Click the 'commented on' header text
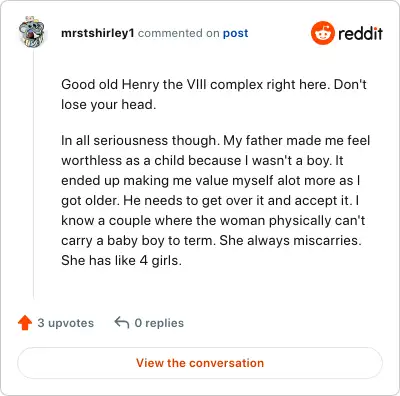Viewport: 400px width, 396px height. (x=178, y=33)
